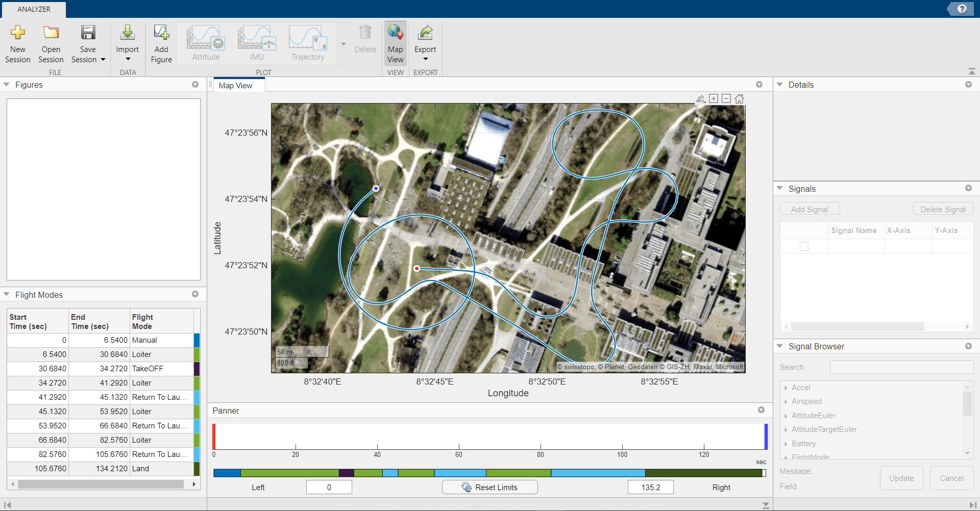Collapse the Figures panel
Screen dimensions: 980x511
click(7, 85)
